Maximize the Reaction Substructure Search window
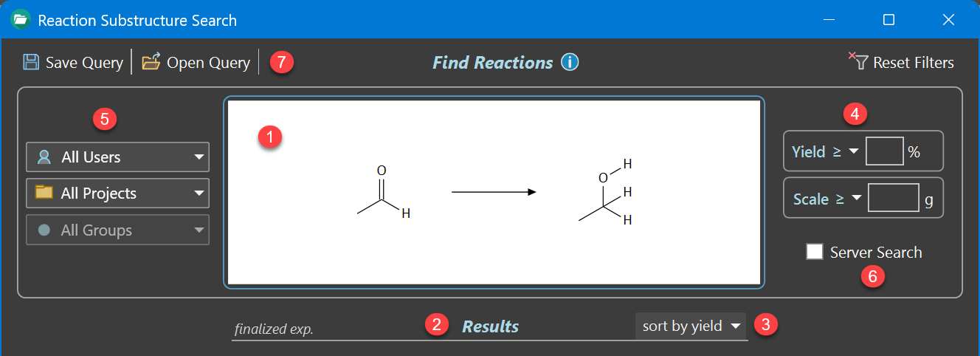 (x=888, y=20)
